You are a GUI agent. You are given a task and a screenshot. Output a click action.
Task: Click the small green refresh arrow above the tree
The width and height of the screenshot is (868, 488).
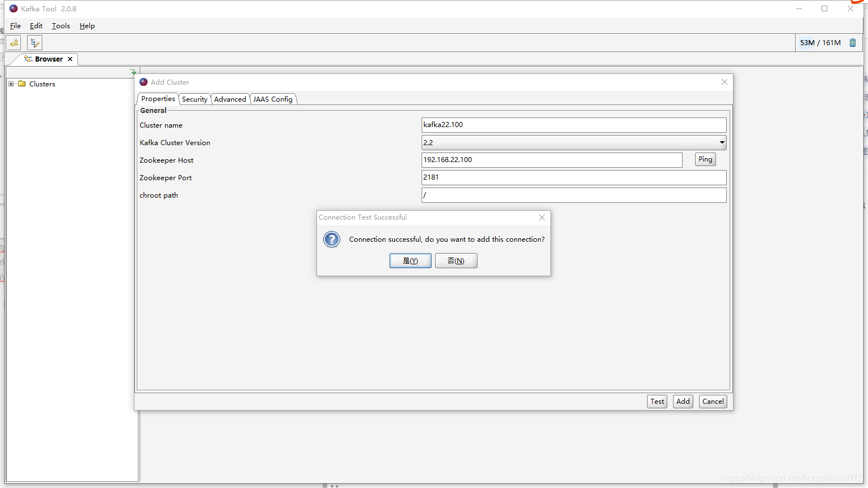[x=133, y=72]
